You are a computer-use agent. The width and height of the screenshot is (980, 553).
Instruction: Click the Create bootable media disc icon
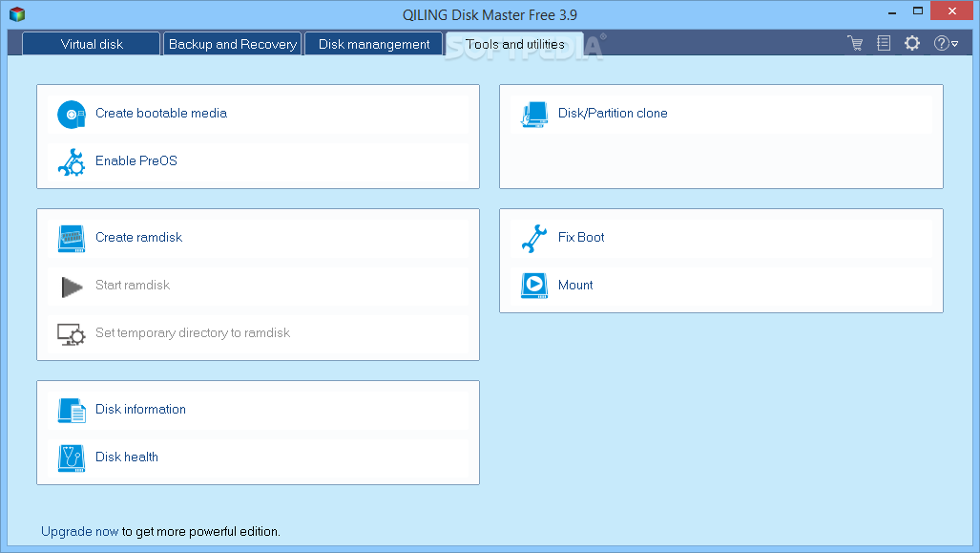coord(72,114)
